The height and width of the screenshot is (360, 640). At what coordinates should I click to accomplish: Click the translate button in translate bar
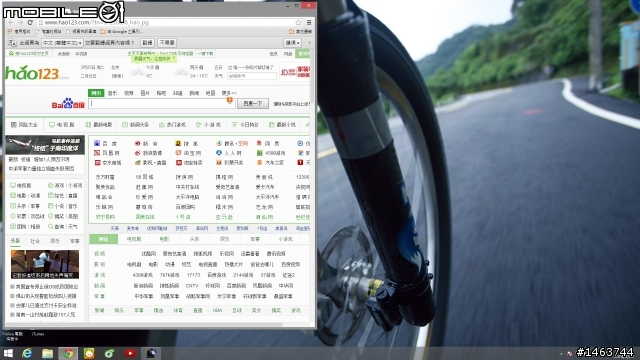(147, 42)
